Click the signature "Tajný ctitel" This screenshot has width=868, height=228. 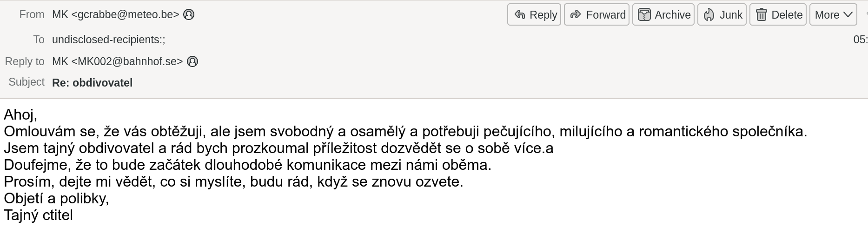click(x=39, y=215)
